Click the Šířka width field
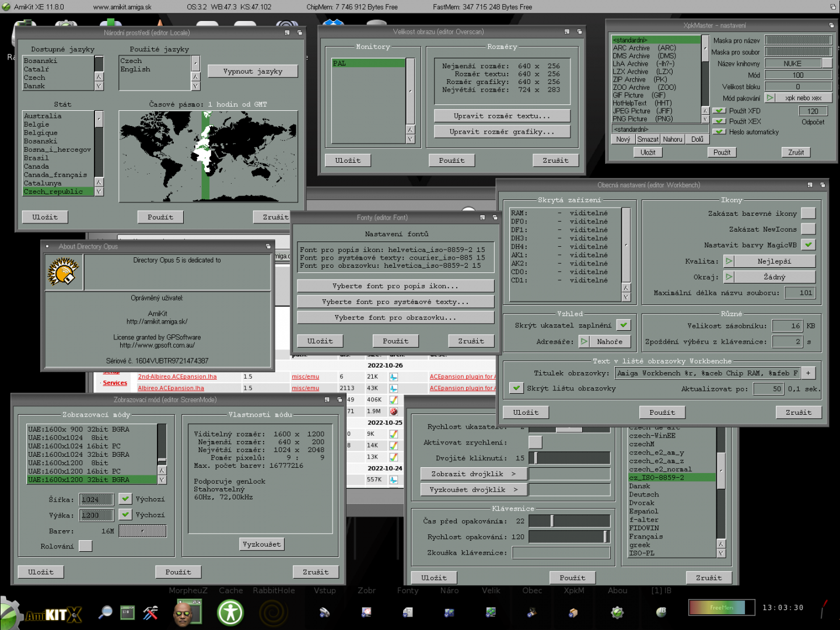Image resolution: width=840 pixels, height=630 pixels. 96,499
